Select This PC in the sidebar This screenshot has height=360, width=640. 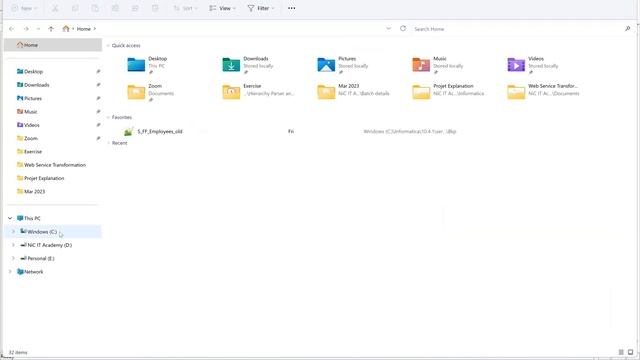tap(32, 218)
